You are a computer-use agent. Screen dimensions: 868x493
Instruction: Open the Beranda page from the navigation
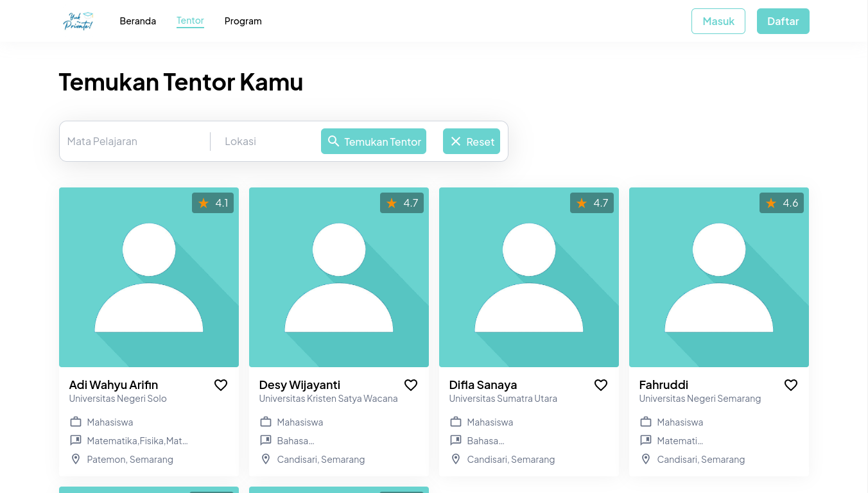click(x=137, y=21)
